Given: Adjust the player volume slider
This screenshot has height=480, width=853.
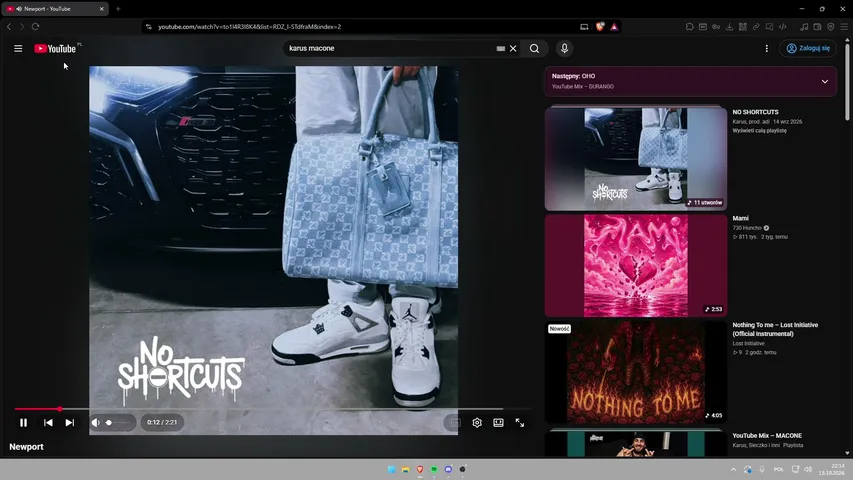Looking at the screenshot, I should (x=118, y=422).
